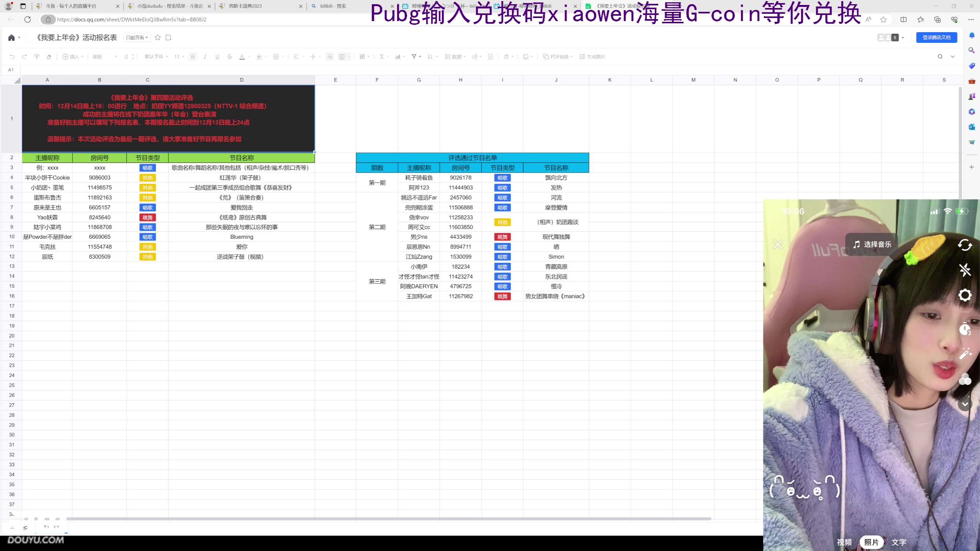This screenshot has height=551, width=980.
Task: Open browser split screen icon
Action: point(903,20)
